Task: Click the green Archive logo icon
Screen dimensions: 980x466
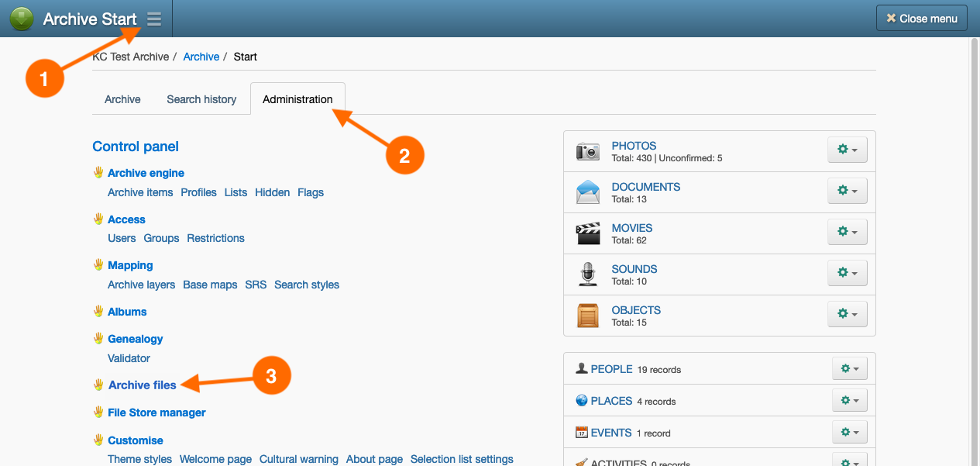Action: pos(21,19)
